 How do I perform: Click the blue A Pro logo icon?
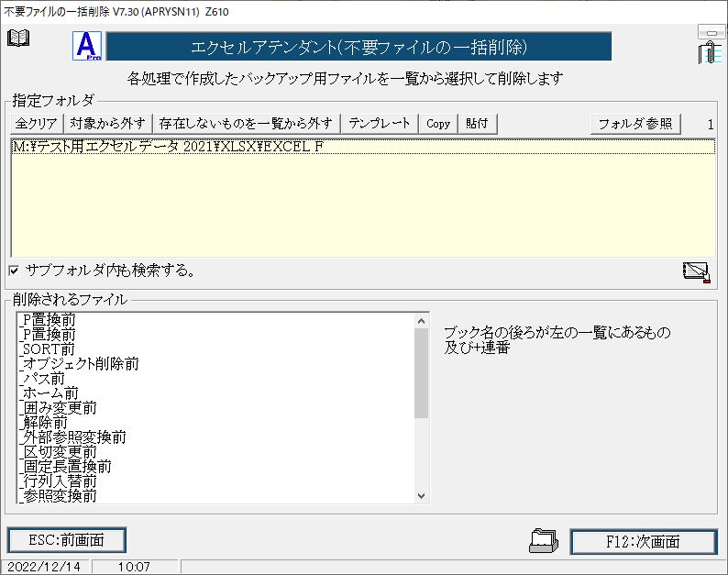tap(87, 47)
